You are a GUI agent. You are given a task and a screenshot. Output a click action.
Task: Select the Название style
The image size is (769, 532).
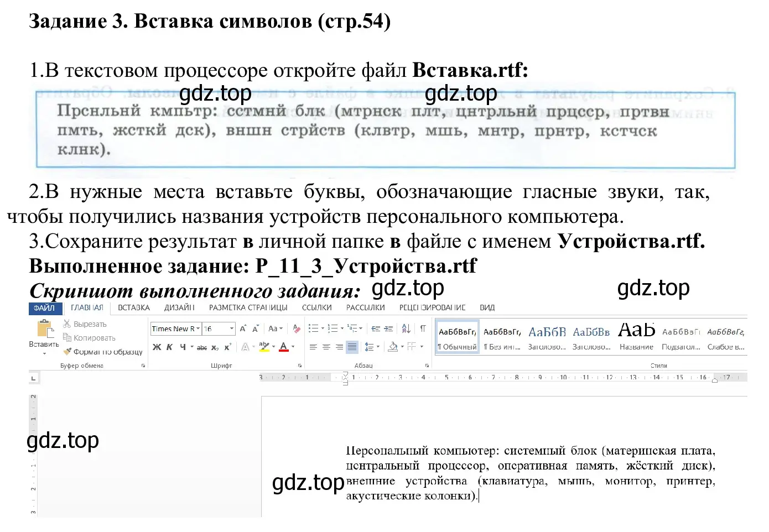(636, 337)
